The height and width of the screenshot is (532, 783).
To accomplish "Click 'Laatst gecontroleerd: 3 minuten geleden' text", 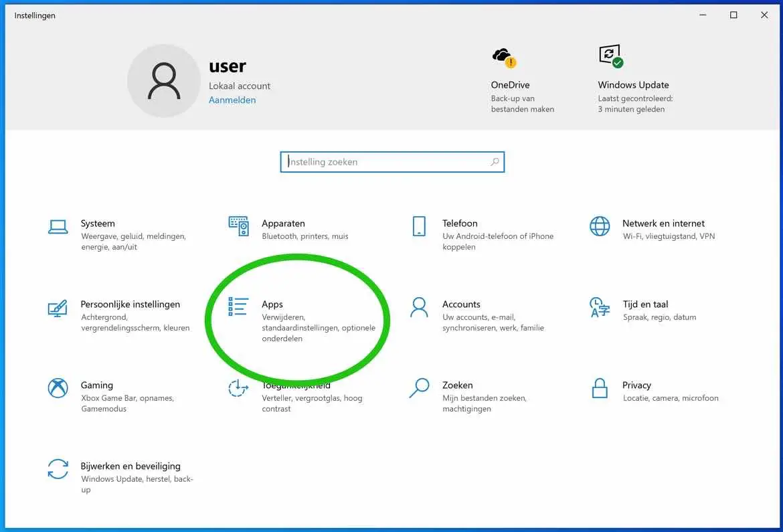I will [x=635, y=104].
